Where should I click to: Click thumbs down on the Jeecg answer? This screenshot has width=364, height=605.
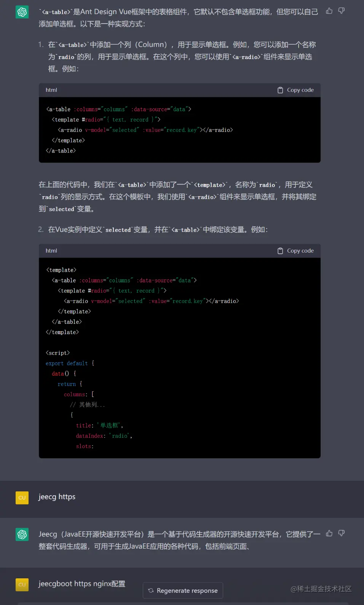[x=342, y=533]
